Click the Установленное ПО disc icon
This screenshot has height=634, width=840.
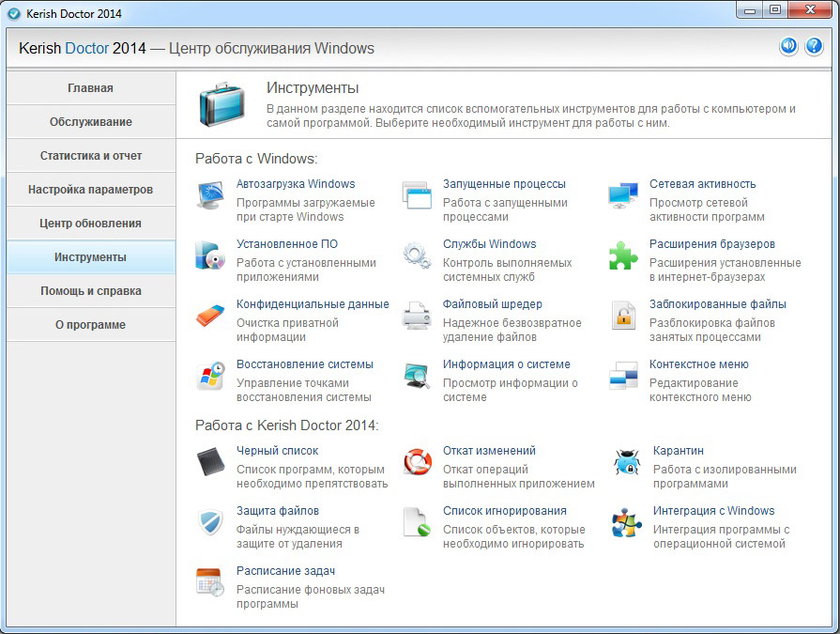[x=210, y=255]
